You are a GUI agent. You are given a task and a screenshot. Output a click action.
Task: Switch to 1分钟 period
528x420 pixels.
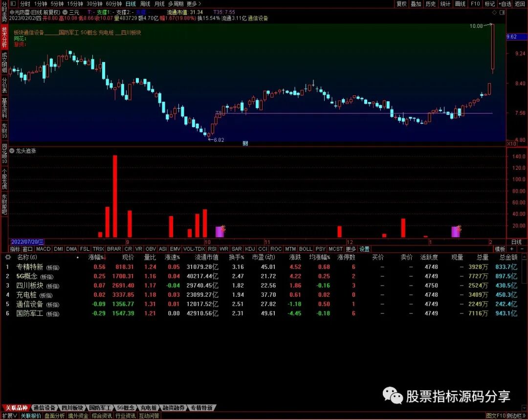coord(41,4)
